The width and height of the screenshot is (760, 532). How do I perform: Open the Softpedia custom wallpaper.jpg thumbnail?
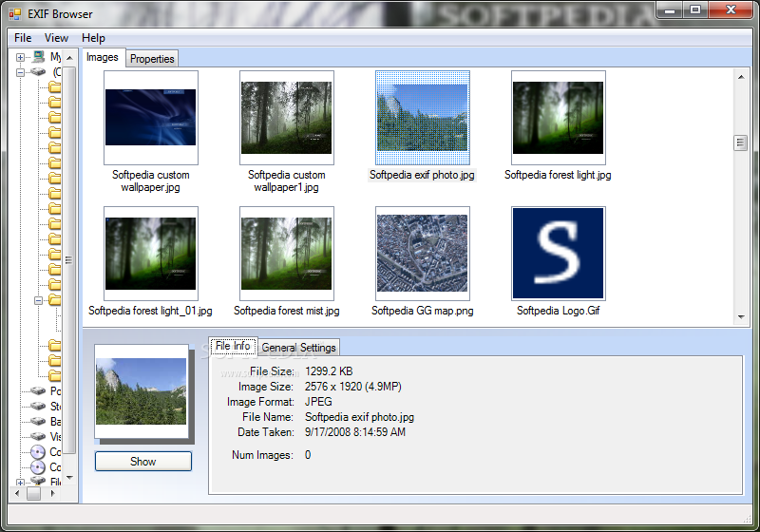tap(151, 118)
